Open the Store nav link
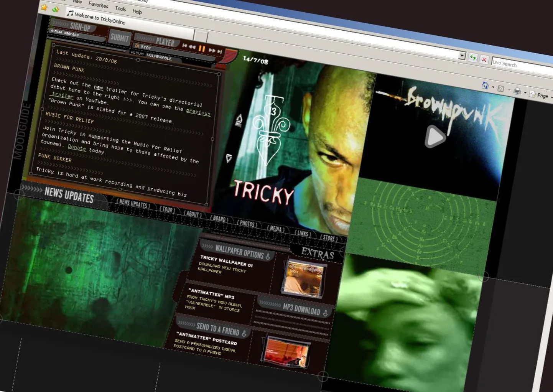553x392 pixels. pos(329,238)
